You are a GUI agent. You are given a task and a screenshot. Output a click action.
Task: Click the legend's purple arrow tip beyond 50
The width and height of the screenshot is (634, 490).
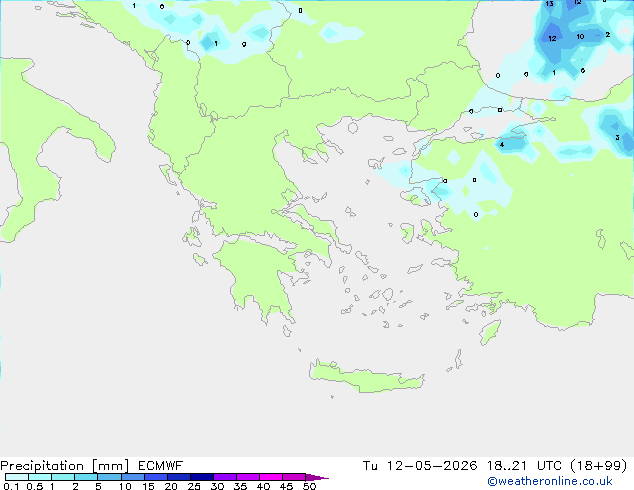[x=317, y=477]
